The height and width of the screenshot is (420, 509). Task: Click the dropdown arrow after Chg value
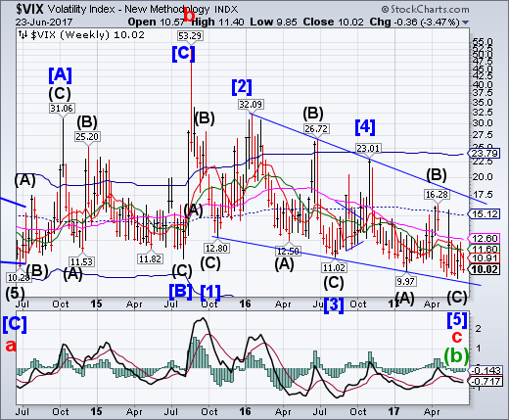466,23
